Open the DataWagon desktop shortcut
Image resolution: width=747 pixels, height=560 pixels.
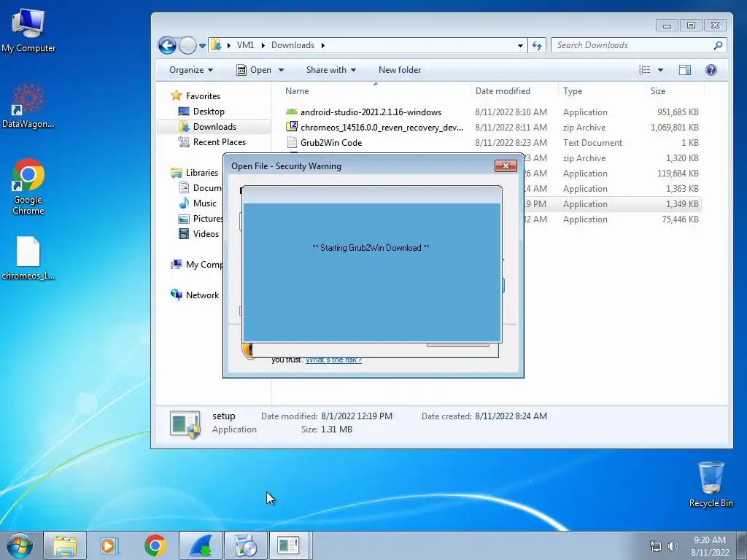point(28,106)
